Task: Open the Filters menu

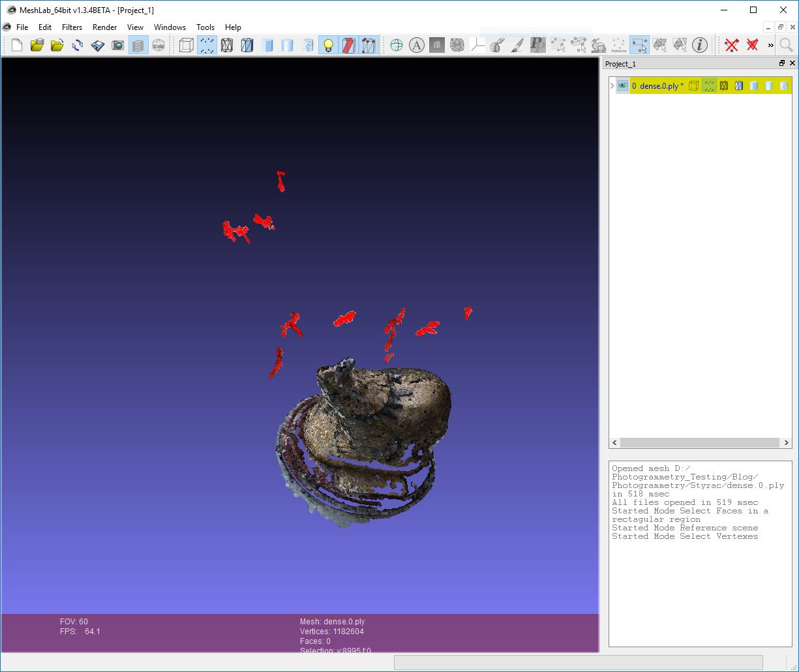Action: pyautogui.click(x=72, y=27)
